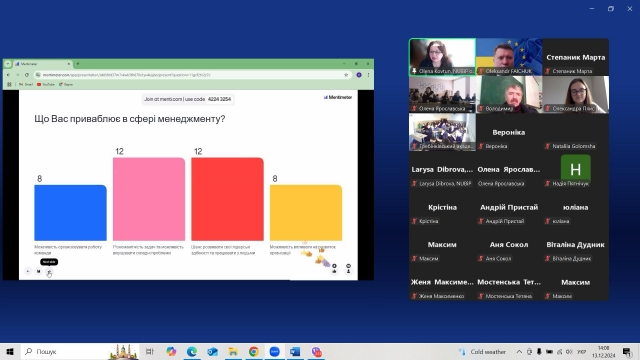Open Chrome three-dot menu

(368, 75)
